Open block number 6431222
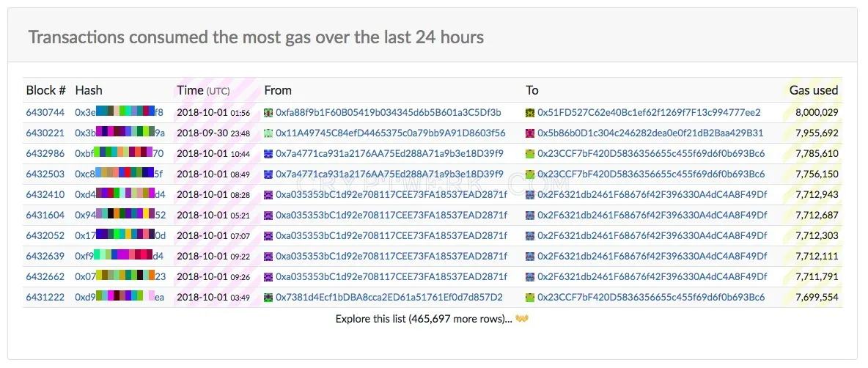This screenshot has height=368, width=868. 45,297
